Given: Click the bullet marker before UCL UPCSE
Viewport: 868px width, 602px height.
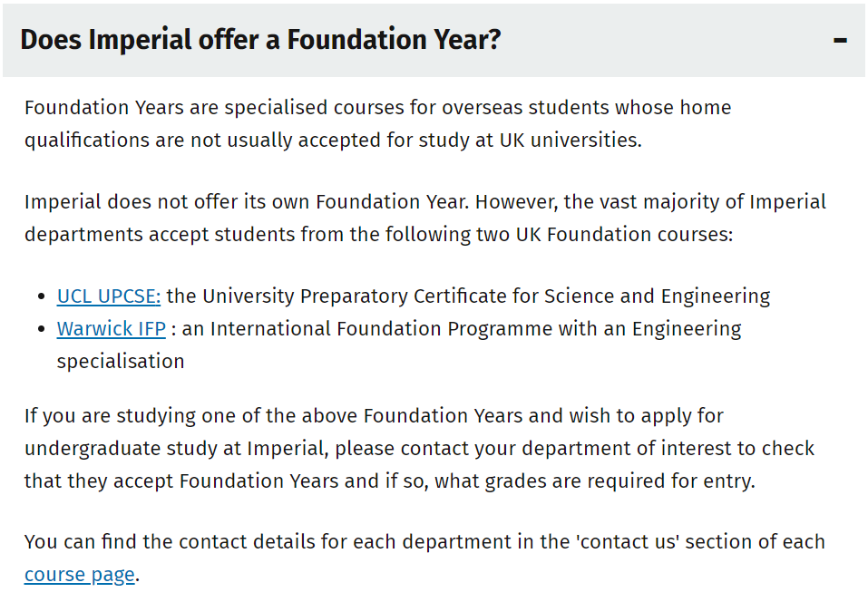Looking at the screenshot, I should pos(42,297).
